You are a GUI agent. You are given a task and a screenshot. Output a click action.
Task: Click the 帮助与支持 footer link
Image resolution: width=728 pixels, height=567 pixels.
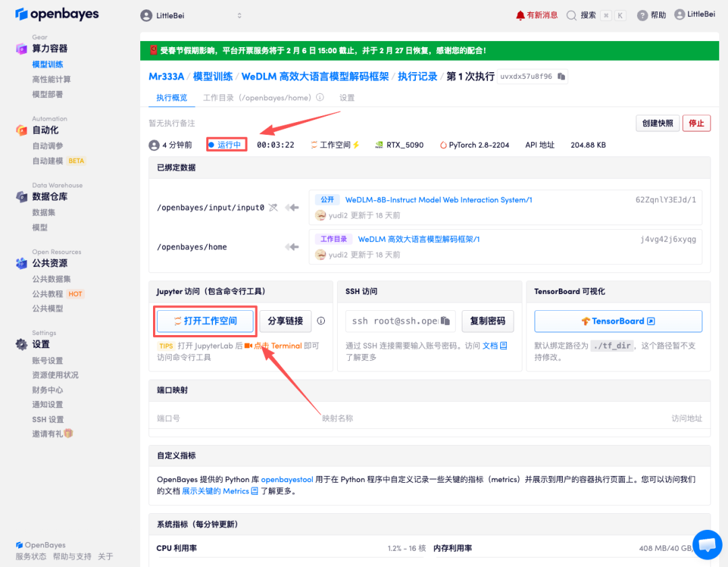[x=72, y=556]
